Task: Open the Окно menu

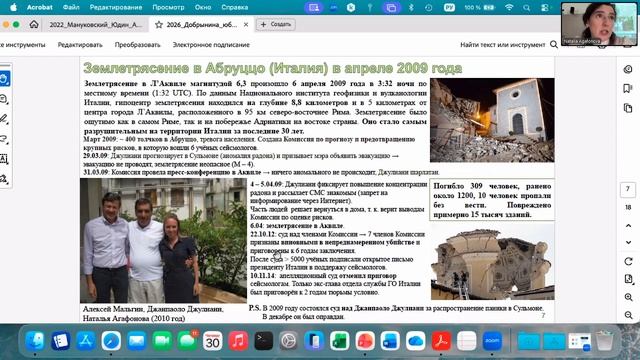Action: click(x=203, y=7)
